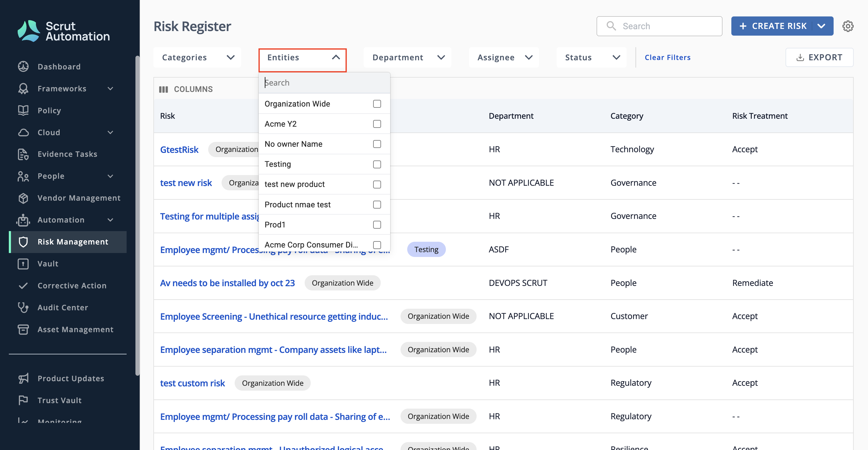This screenshot has height=450, width=868.
Task: Click the COLUMNS button
Action: (186, 89)
